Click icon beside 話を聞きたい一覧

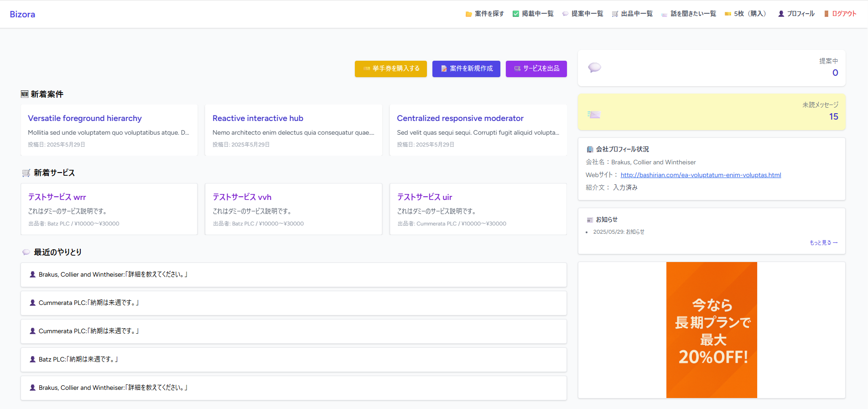[664, 14]
